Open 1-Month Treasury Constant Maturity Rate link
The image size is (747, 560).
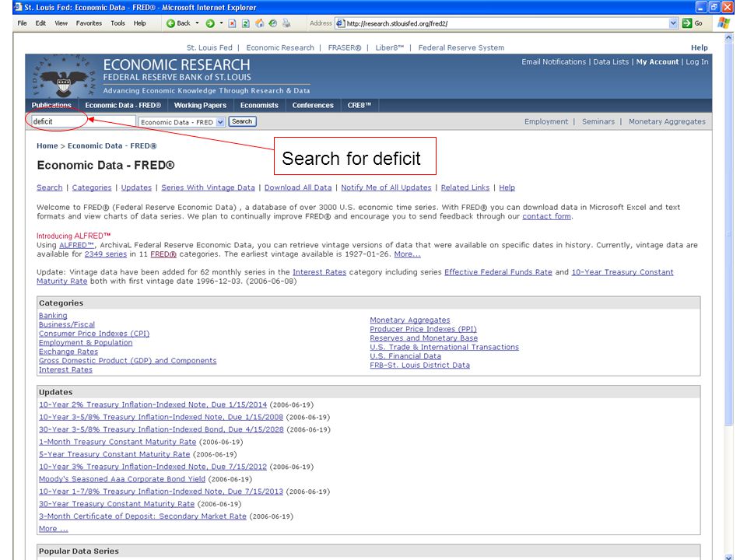point(117,442)
